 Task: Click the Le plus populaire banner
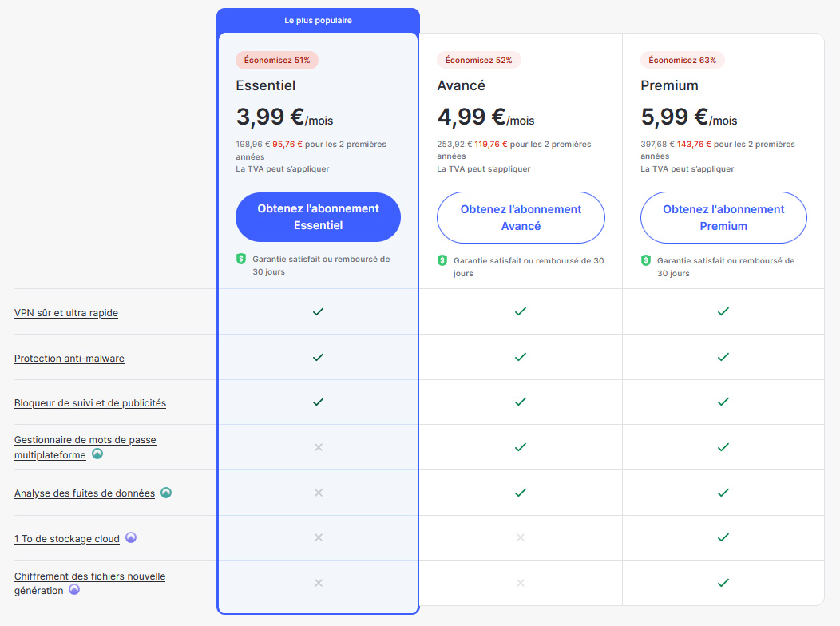click(x=318, y=20)
